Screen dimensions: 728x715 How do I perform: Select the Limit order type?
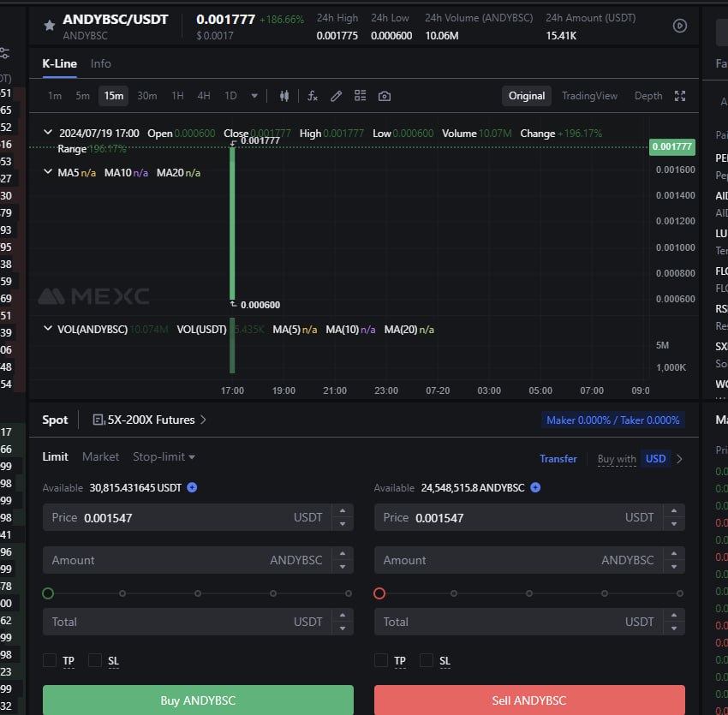tap(56, 457)
